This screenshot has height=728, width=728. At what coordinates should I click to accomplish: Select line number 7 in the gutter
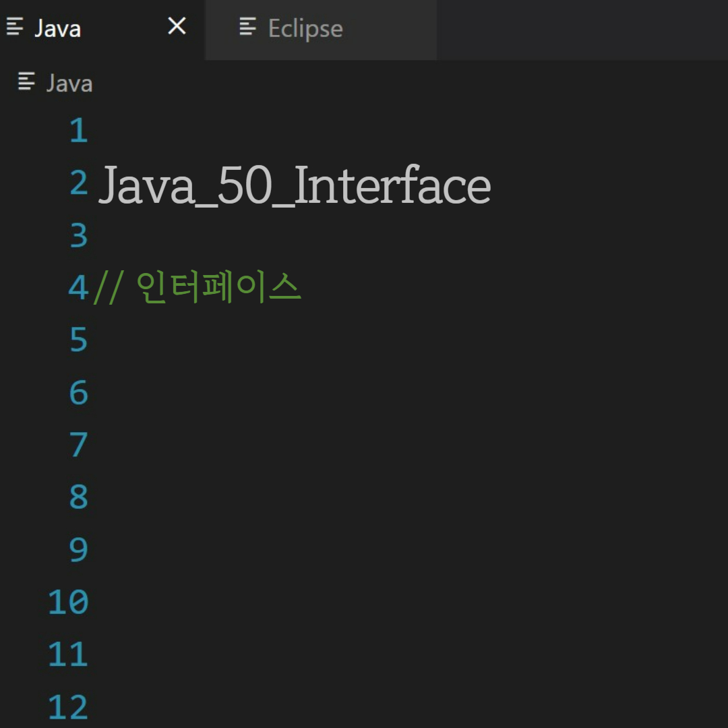(x=79, y=445)
